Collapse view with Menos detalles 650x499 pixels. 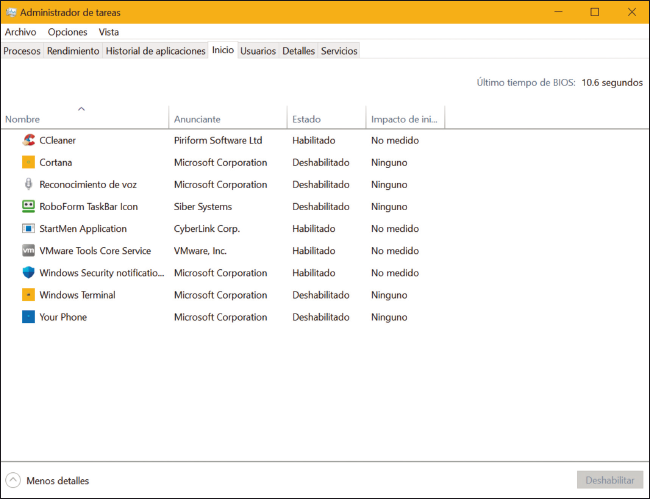48,481
